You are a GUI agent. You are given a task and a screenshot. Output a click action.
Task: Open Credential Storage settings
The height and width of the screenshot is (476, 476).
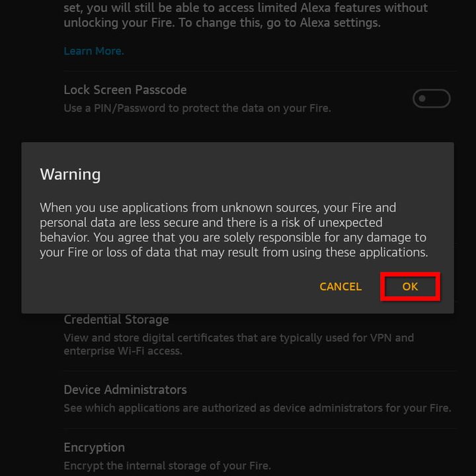(x=116, y=320)
